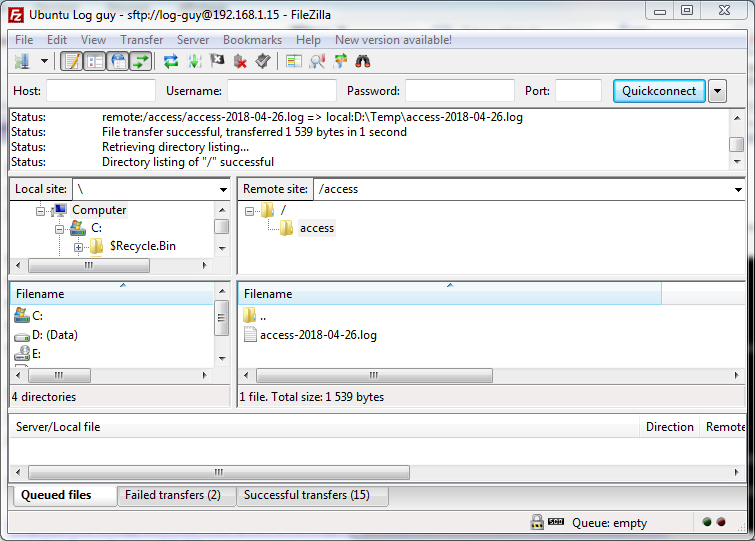Viewport: 755px width, 541px height.
Task: Click the FileZilla title bar logo
Action: point(15,15)
